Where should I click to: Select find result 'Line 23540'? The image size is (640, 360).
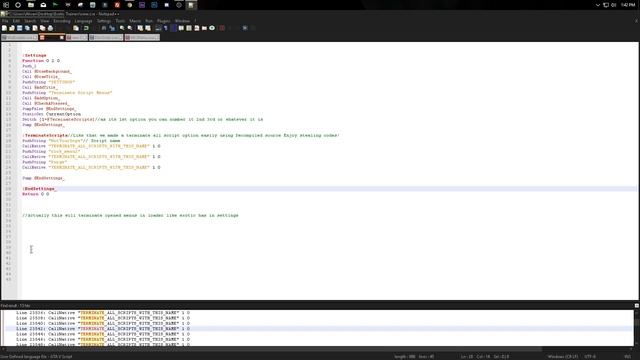pyautogui.click(x=103, y=323)
